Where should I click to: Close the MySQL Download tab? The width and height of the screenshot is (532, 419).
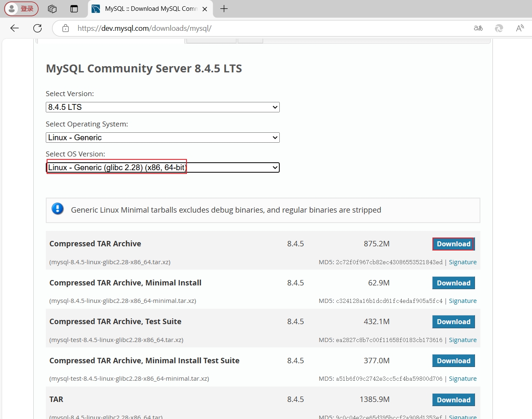click(x=205, y=9)
